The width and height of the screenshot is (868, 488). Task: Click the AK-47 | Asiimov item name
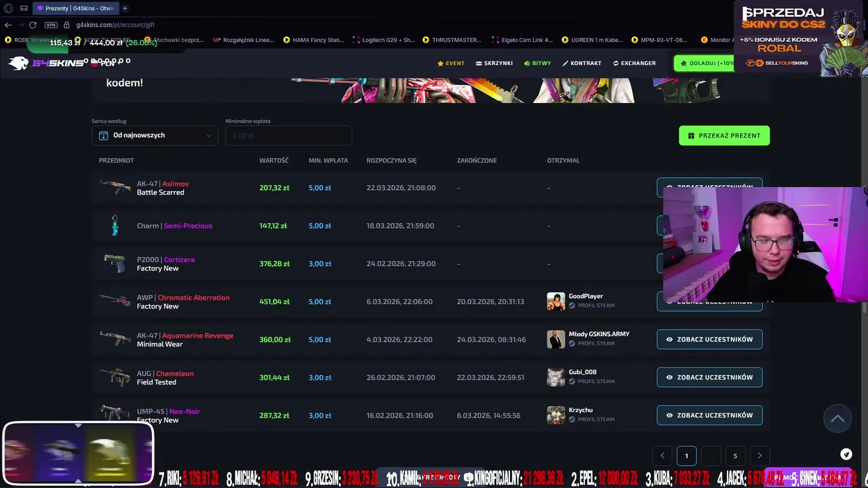pyautogui.click(x=163, y=184)
